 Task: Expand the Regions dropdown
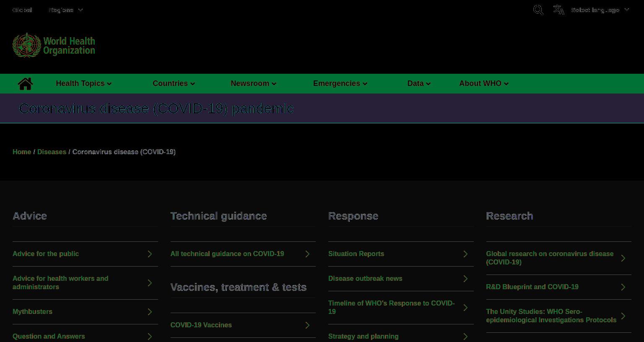[65, 10]
